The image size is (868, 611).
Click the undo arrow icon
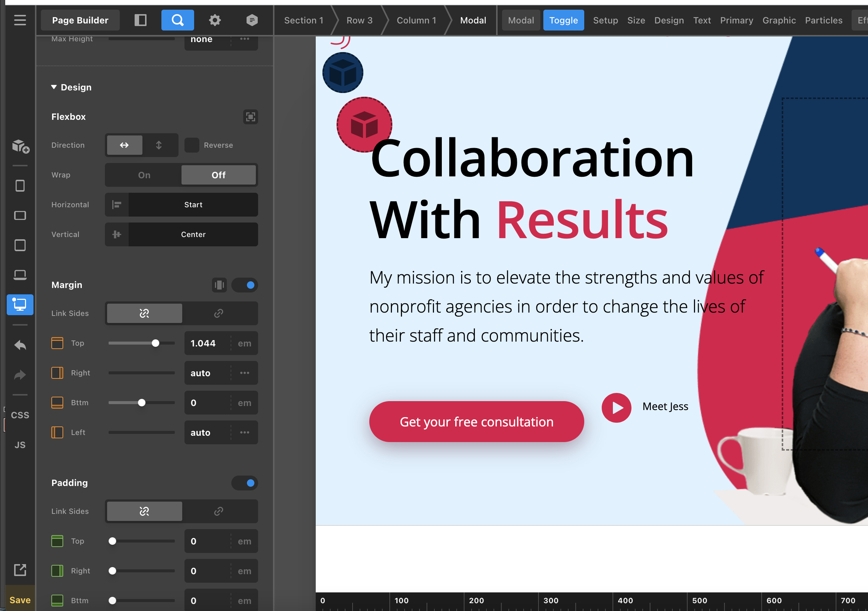[x=20, y=345]
